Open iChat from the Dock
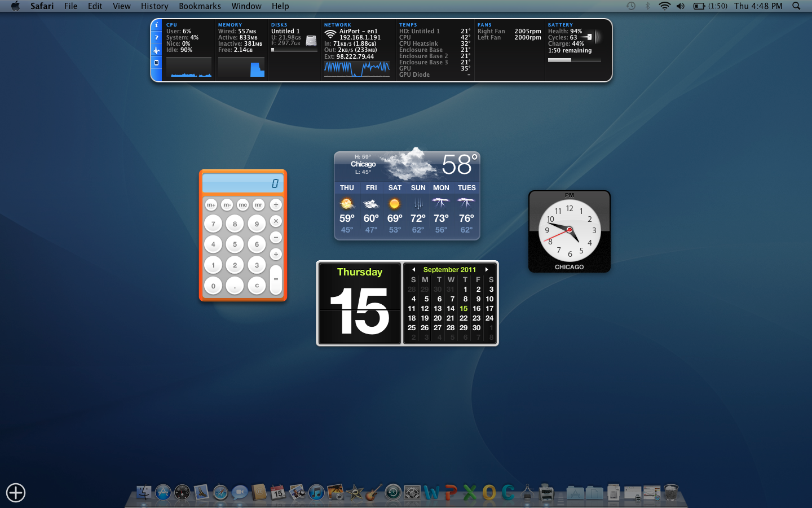This screenshot has height=508, width=812. point(240,493)
